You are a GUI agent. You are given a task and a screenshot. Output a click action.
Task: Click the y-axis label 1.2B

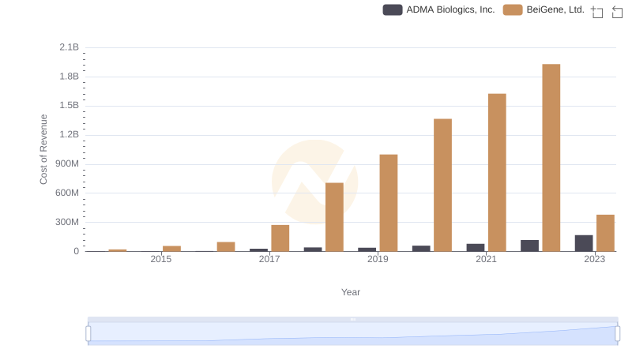pos(70,134)
